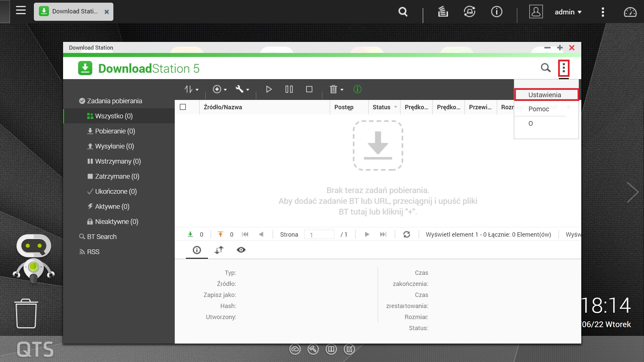Click the admin user avatar icon
The height and width of the screenshot is (362, 644).
pos(536,12)
